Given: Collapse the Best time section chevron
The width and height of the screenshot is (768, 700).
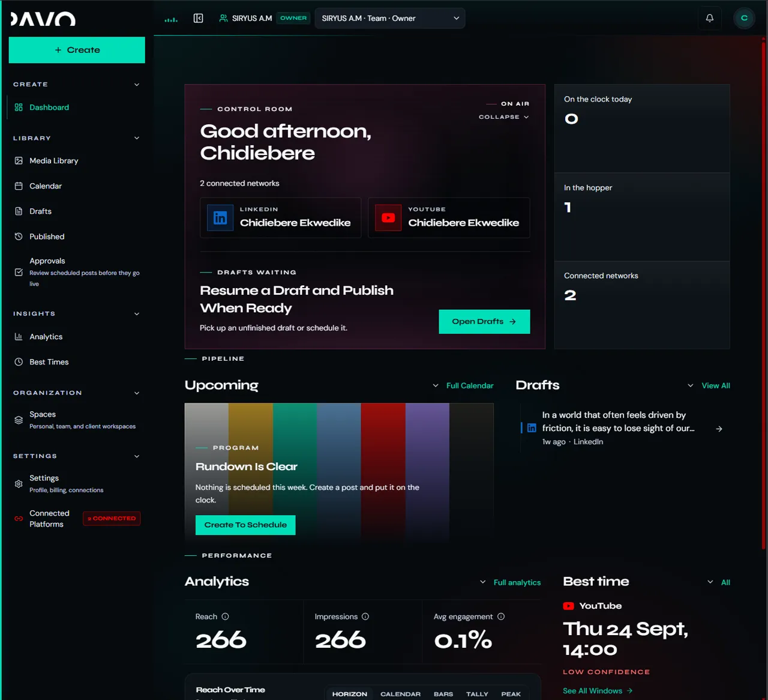Looking at the screenshot, I should tap(710, 582).
